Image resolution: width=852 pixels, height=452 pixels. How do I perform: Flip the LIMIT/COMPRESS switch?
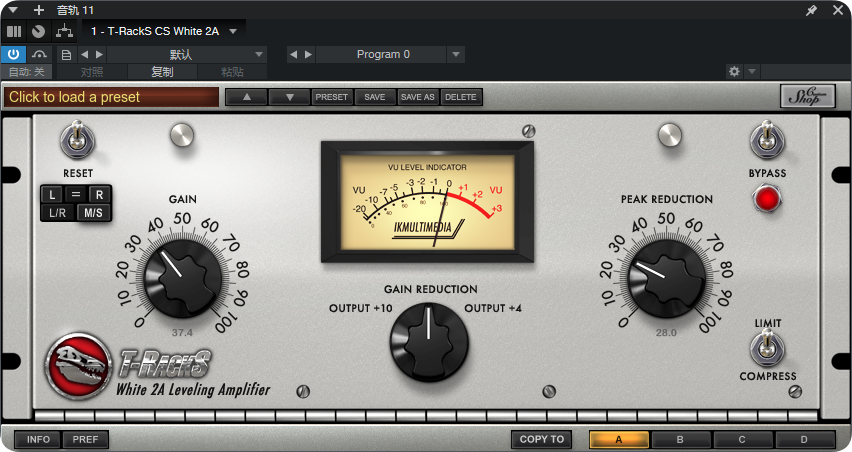tap(767, 348)
